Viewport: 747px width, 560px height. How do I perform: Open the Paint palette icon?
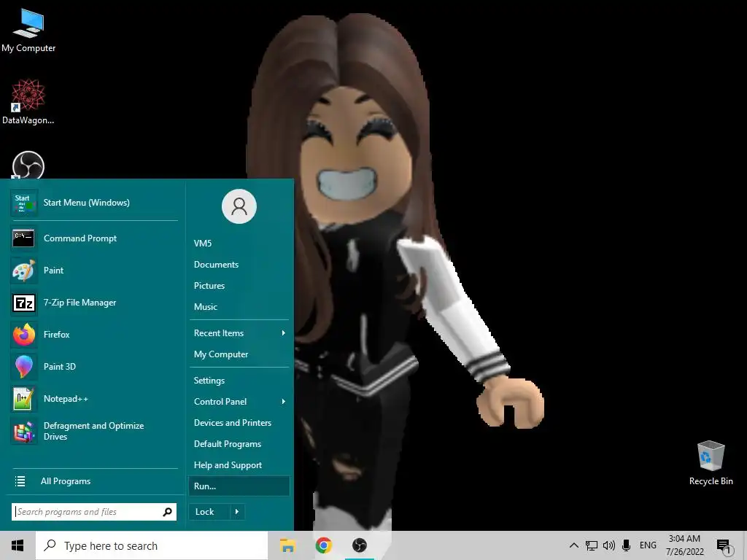pyautogui.click(x=24, y=271)
